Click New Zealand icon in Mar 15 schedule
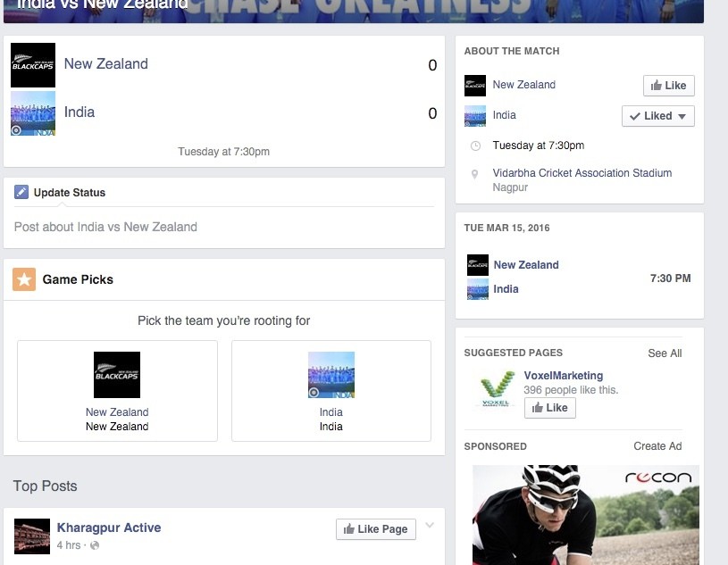Image resolution: width=728 pixels, height=565 pixels. click(x=478, y=265)
